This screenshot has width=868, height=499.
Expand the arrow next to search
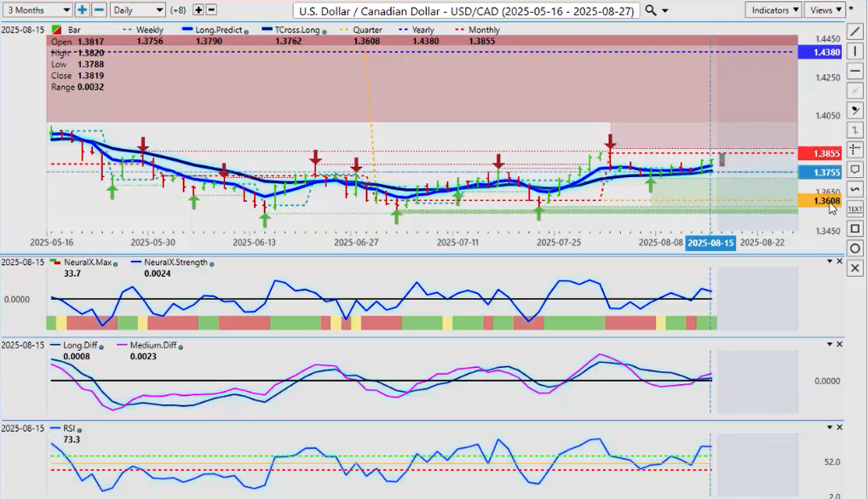[665, 10]
